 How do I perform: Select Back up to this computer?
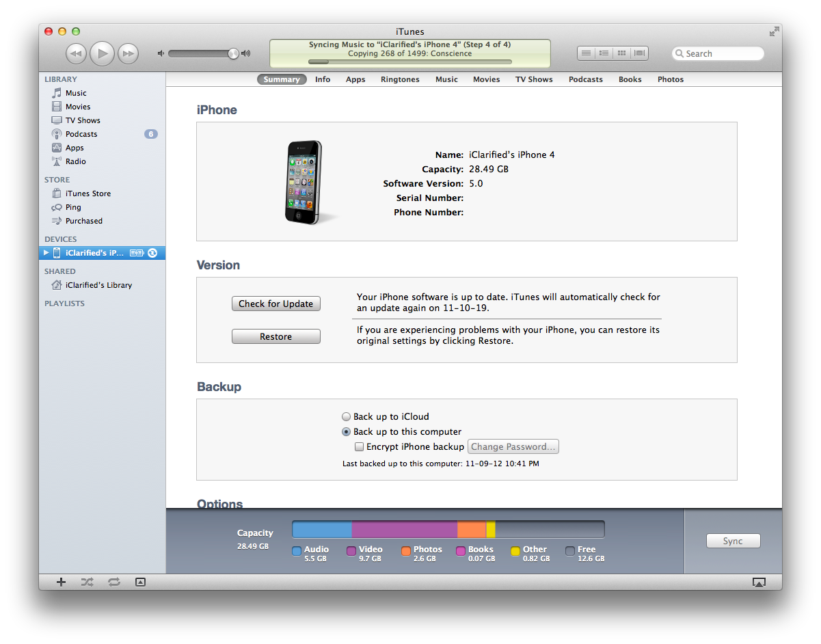[347, 431]
